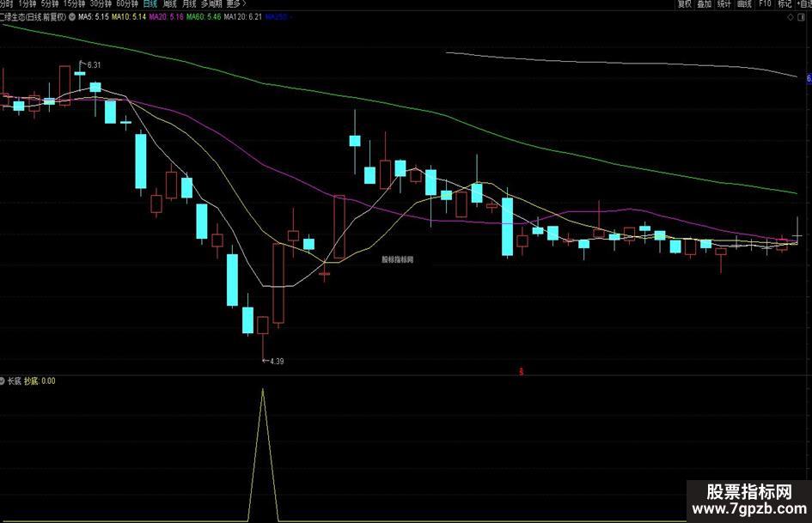Viewport: 812px width, 523px height.
Task: Click the stock name 绿生态(日线,前复权) title
Action: tap(34, 16)
